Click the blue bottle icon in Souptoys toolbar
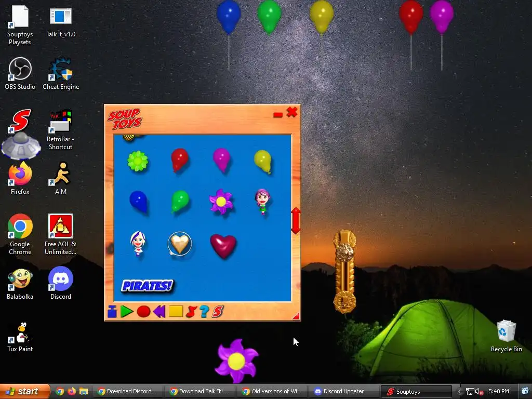Viewport: 532px width, 399px height. pos(112,311)
